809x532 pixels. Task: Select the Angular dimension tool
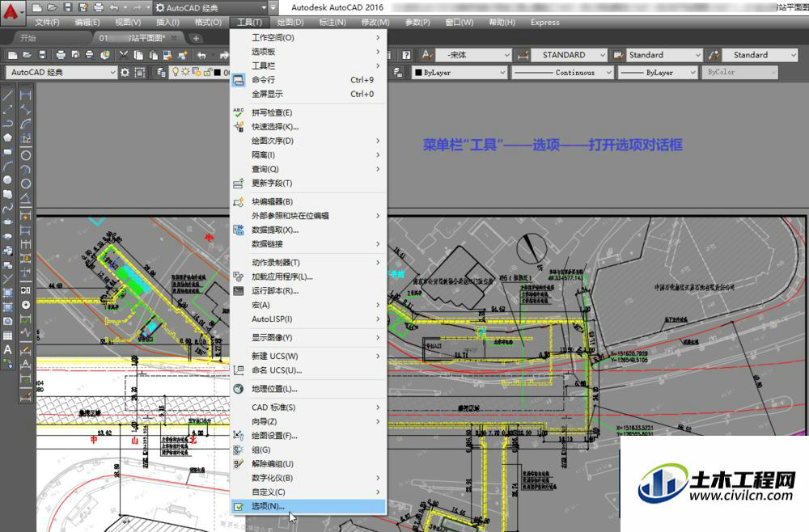(x=25, y=198)
